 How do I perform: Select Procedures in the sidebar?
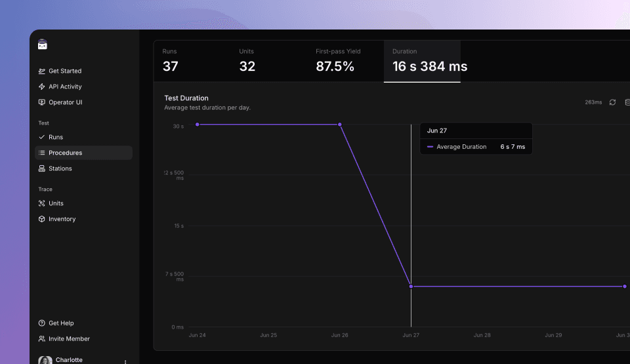(x=65, y=153)
